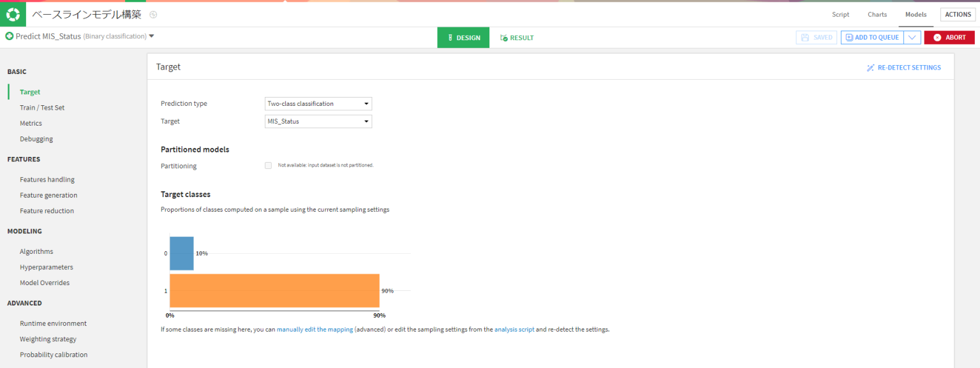Click the orange bar for class 1

click(274, 291)
